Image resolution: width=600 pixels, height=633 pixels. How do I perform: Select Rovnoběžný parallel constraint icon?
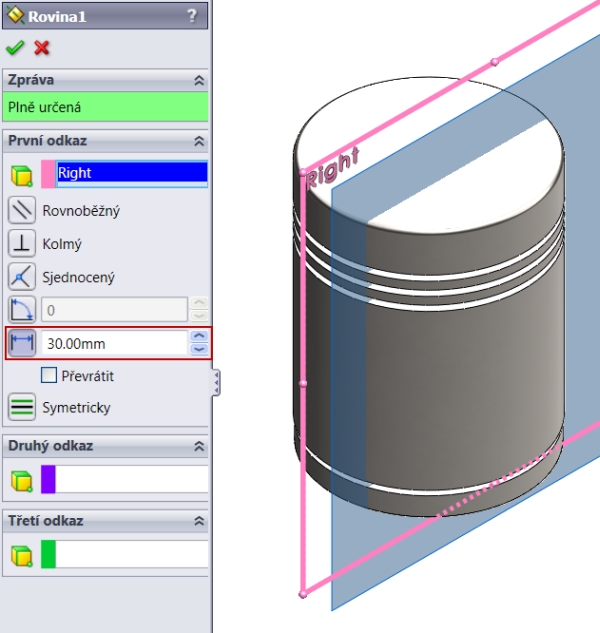pyautogui.click(x=22, y=211)
